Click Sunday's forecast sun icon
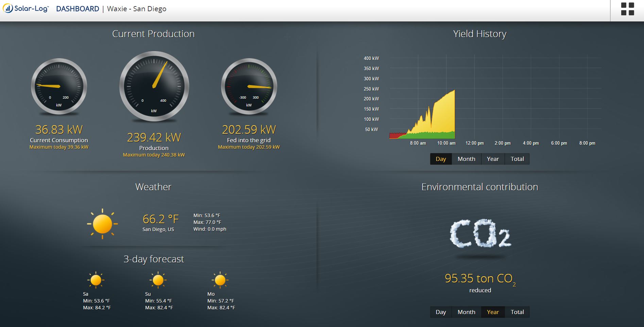The height and width of the screenshot is (327, 644). pyautogui.click(x=158, y=280)
